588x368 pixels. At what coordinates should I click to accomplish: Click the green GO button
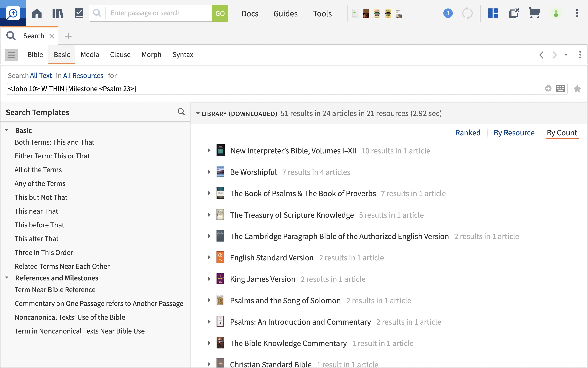pos(220,13)
